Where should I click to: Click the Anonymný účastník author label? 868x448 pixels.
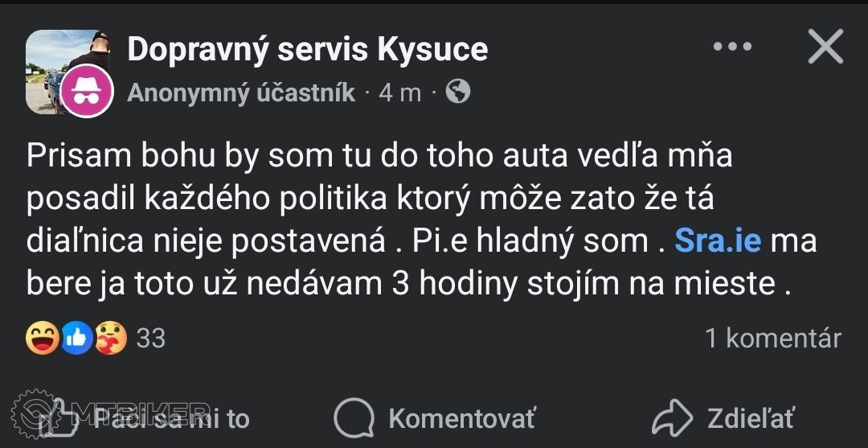click(x=241, y=92)
